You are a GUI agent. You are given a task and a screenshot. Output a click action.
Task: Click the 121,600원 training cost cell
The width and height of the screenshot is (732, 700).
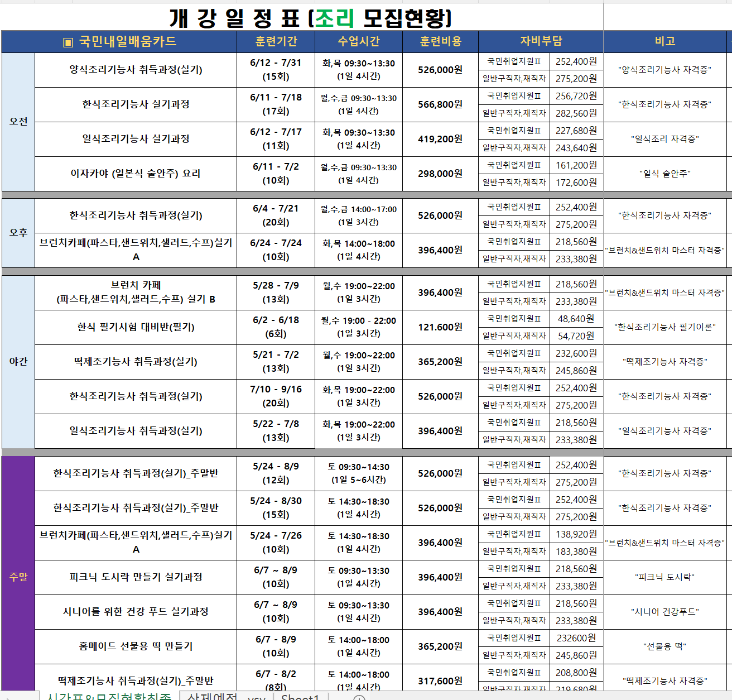point(440,327)
